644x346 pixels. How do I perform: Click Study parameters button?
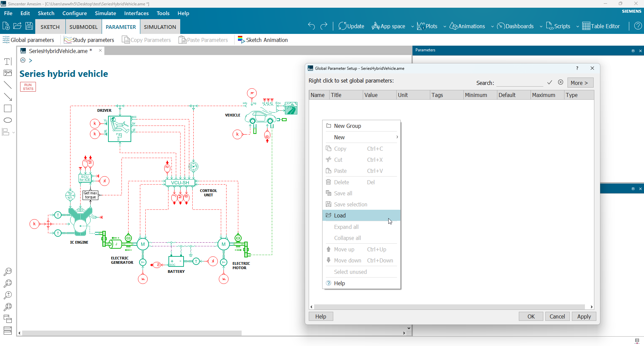tap(89, 40)
